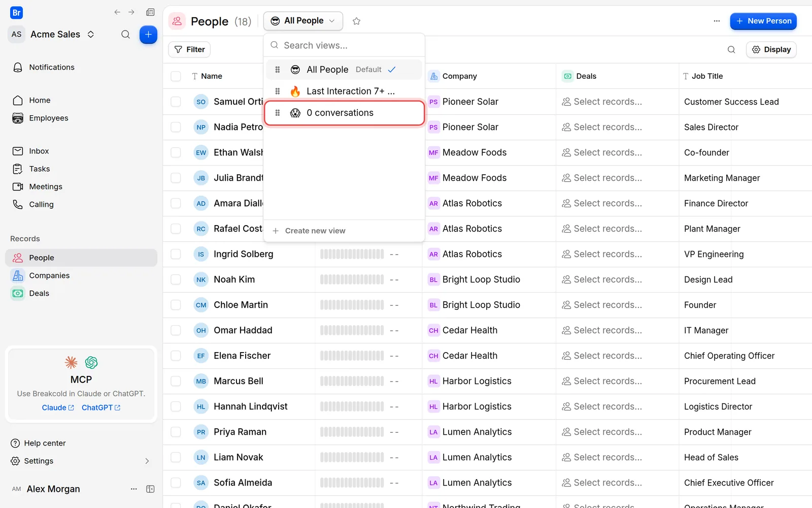Image resolution: width=812 pixels, height=508 pixels.
Task: Choose the Last Interaction 7+ view
Action: click(344, 91)
